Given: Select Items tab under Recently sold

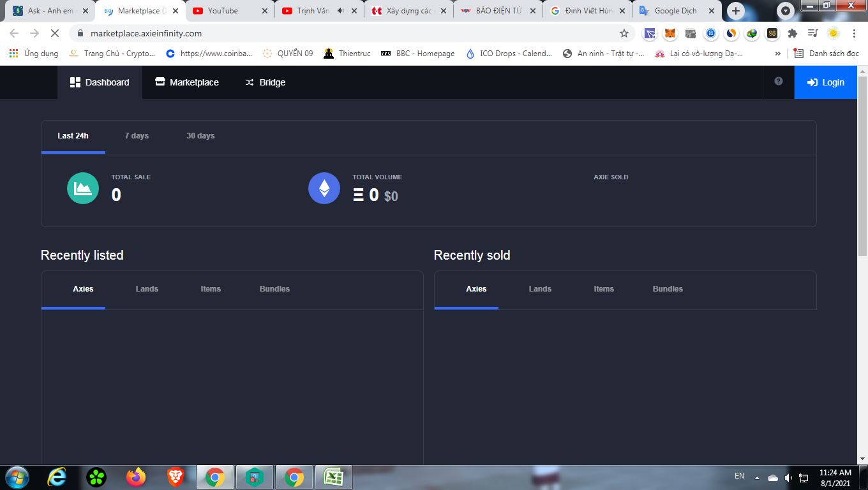Looking at the screenshot, I should pos(604,289).
